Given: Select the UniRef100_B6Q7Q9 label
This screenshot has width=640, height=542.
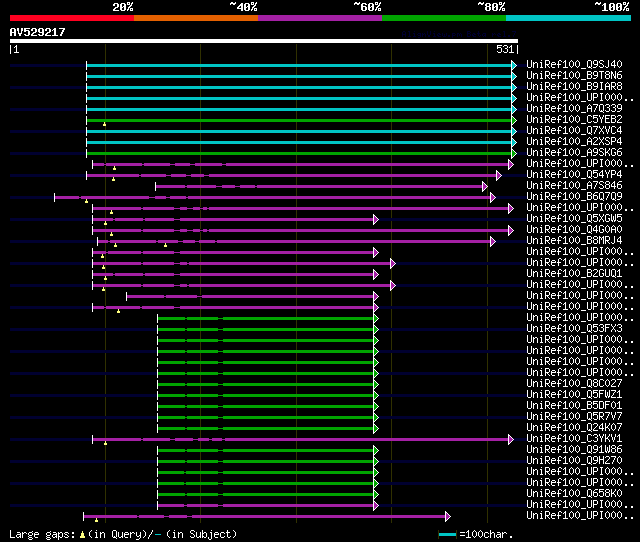Looking at the screenshot, I should pos(574,197).
